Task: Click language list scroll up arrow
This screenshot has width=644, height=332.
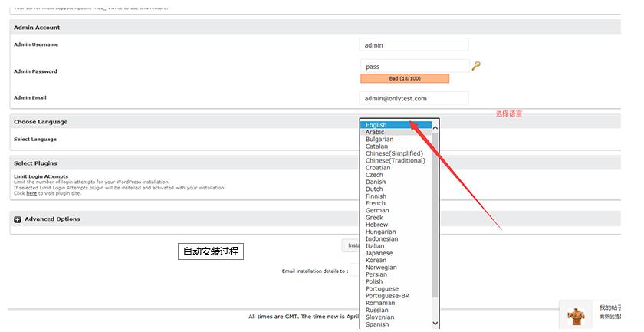Action: pyautogui.click(x=435, y=128)
